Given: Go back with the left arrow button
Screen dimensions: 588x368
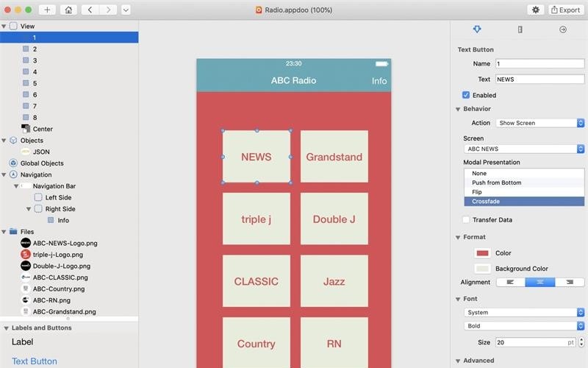Looking at the screenshot, I should tap(90, 10).
